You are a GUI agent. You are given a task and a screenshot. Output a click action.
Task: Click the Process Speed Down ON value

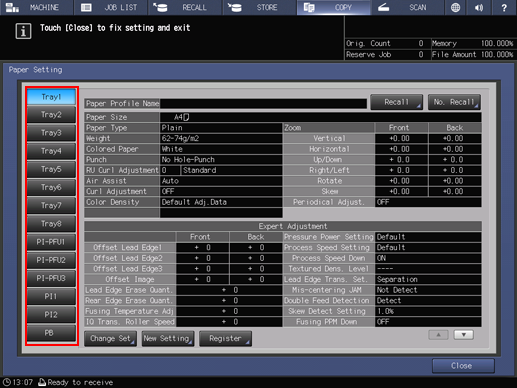pyautogui.click(x=428, y=258)
